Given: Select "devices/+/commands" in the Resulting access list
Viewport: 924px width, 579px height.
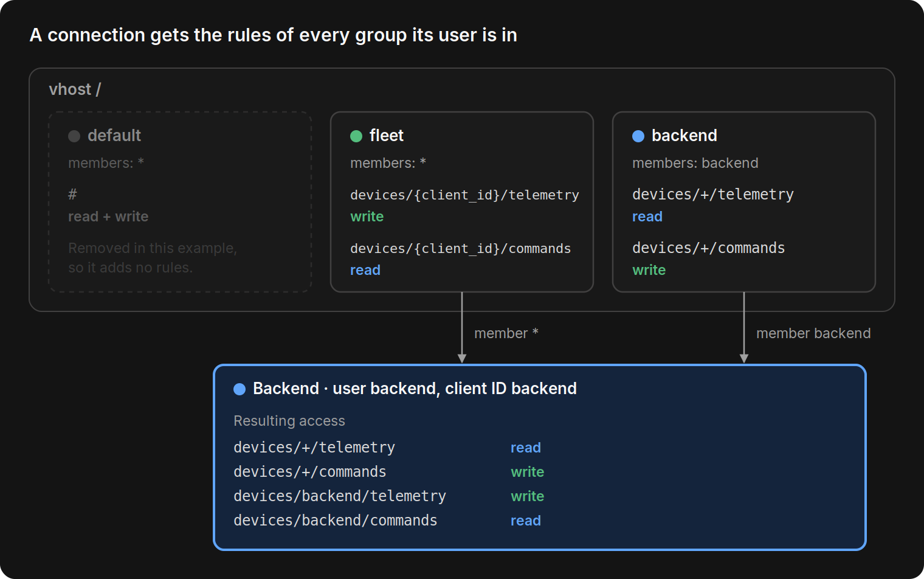Looking at the screenshot, I should 310,472.
